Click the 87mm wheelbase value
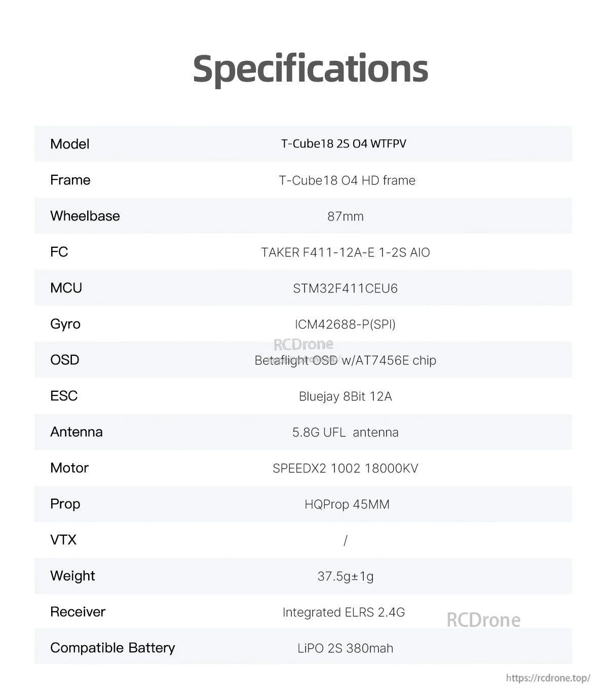This screenshot has width=608, height=700. pyautogui.click(x=345, y=216)
